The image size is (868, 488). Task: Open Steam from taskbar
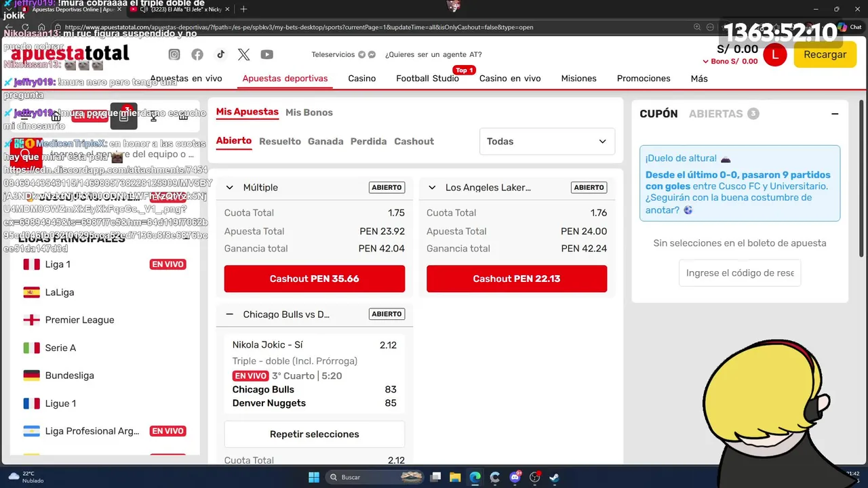pos(554,477)
